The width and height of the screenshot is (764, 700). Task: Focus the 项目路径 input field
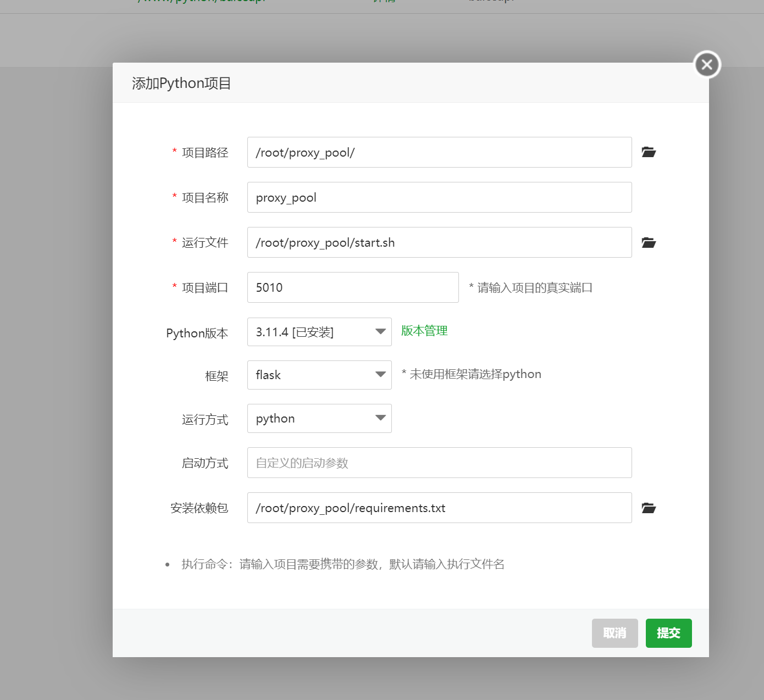tap(439, 152)
